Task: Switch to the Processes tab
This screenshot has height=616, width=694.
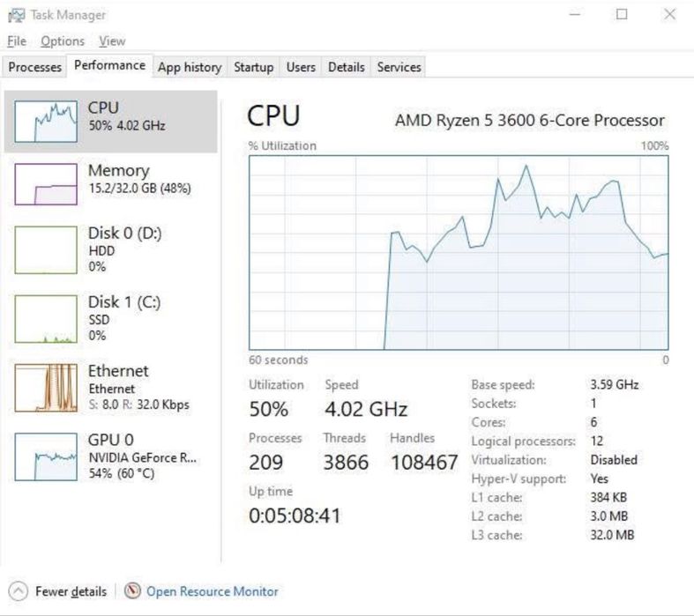Action: pos(35,67)
